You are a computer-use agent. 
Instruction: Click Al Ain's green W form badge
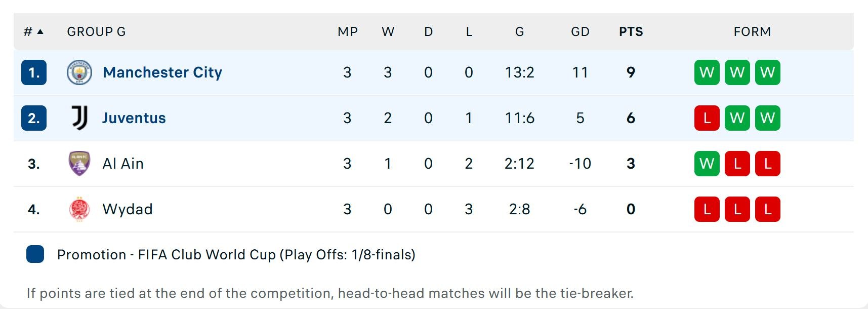coord(707,164)
